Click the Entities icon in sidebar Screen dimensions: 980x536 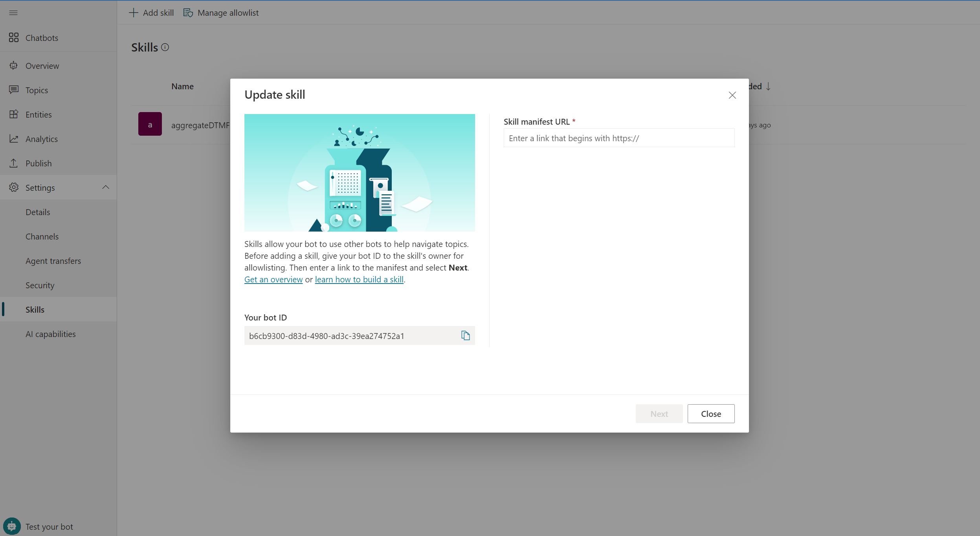click(14, 114)
